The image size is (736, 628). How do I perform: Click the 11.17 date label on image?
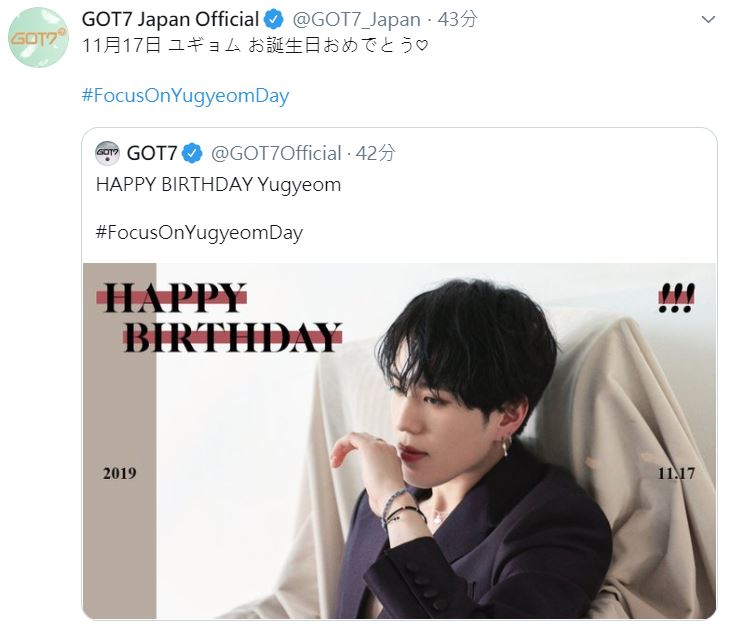[x=676, y=473]
